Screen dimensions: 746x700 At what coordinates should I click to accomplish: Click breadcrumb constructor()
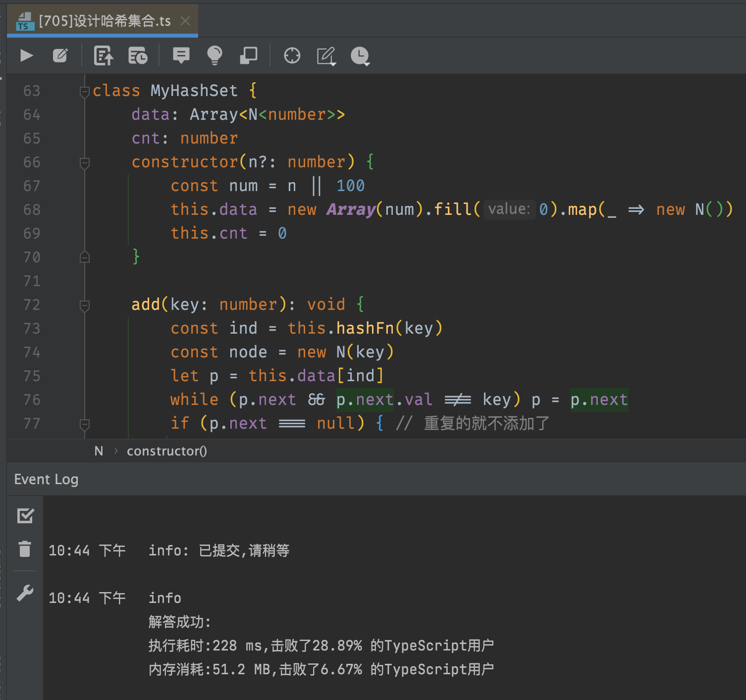click(167, 451)
